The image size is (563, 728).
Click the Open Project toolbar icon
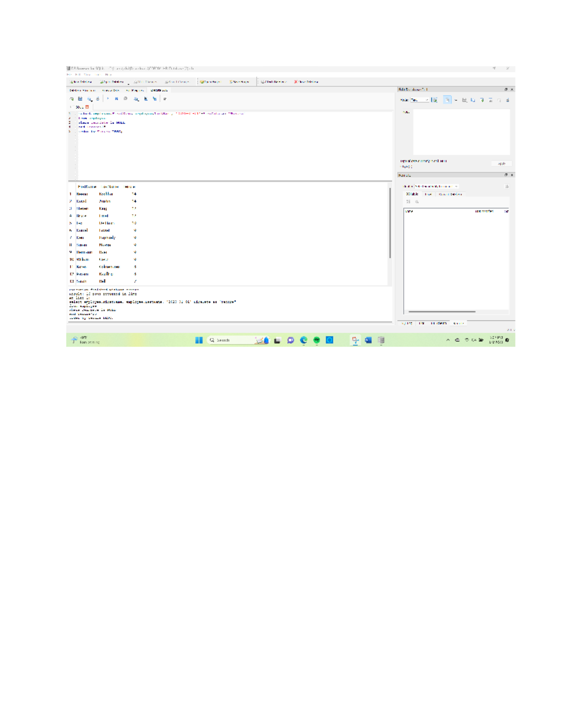click(x=210, y=82)
